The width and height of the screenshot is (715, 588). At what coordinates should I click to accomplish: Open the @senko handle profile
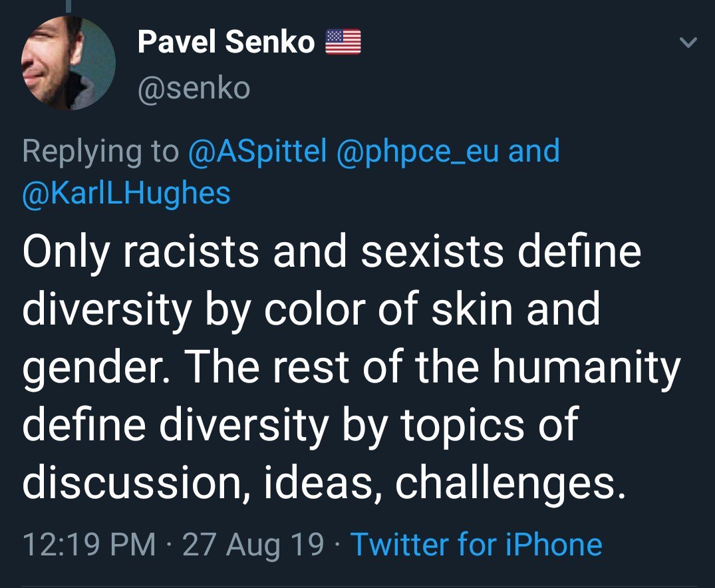coord(194,88)
